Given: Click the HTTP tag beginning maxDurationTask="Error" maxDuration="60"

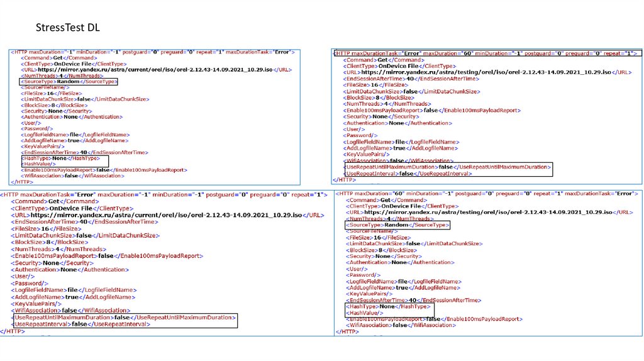Looking at the screenshot, I should click(487, 53).
